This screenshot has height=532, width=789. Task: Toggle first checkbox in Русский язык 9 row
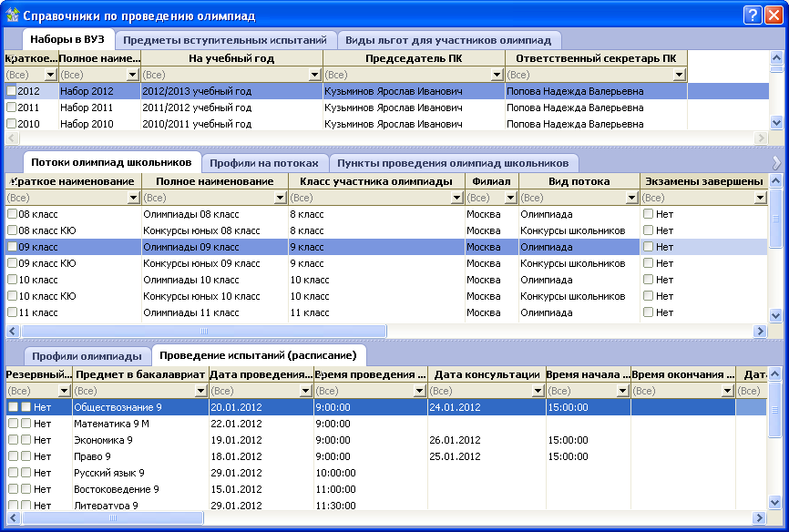(13, 473)
